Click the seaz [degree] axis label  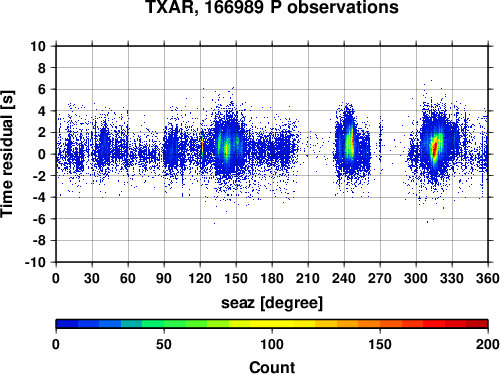pyautogui.click(x=272, y=303)
